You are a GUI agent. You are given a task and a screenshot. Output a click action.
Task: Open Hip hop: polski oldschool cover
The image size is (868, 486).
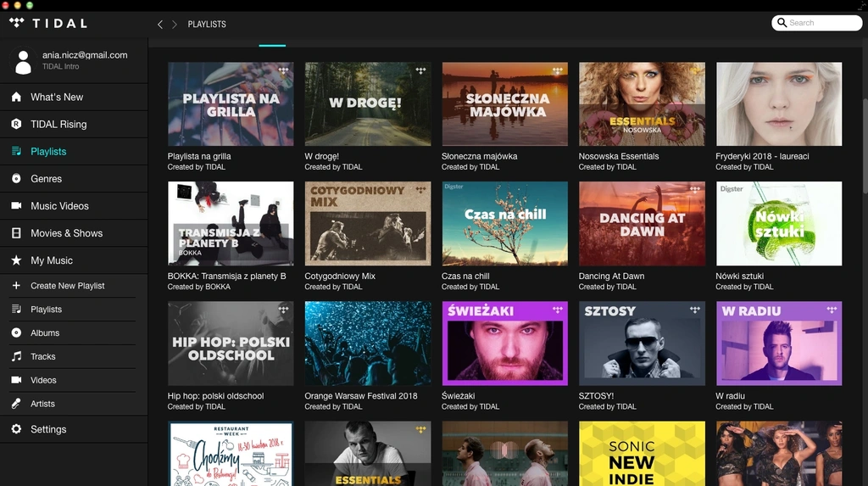(x=231, y=344)
